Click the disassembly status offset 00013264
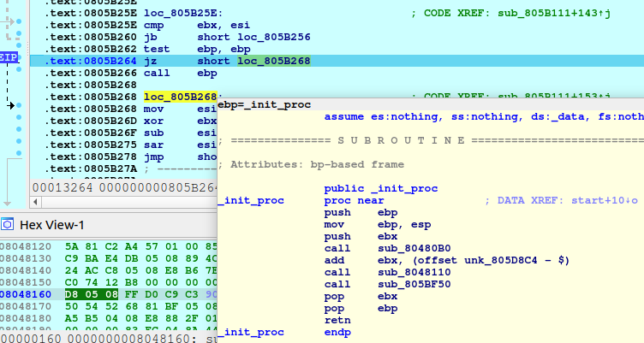 63,188
